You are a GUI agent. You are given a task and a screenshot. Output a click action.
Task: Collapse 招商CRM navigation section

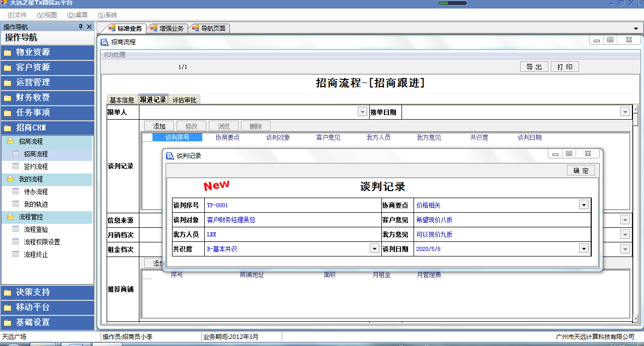[x=47, y=128]
